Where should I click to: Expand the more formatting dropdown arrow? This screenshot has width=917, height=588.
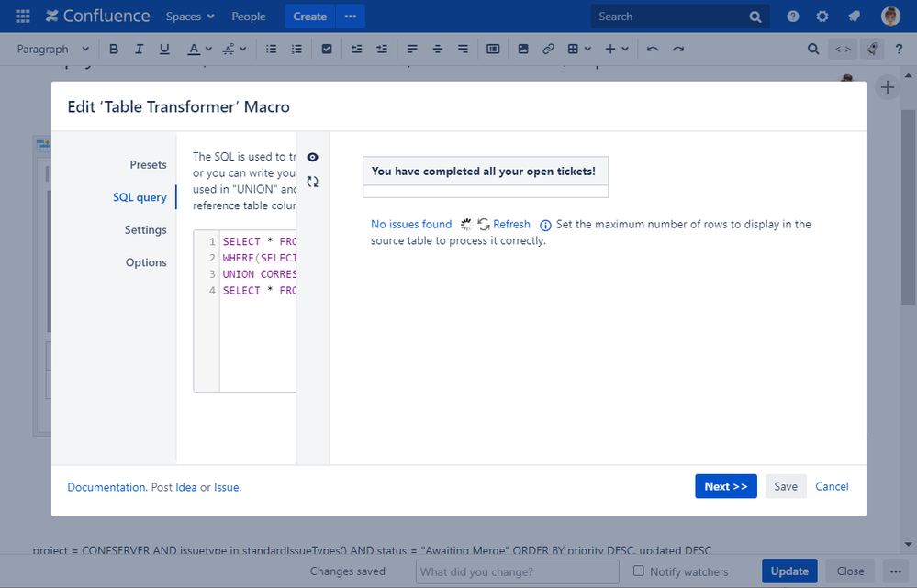tap(242, 50)
